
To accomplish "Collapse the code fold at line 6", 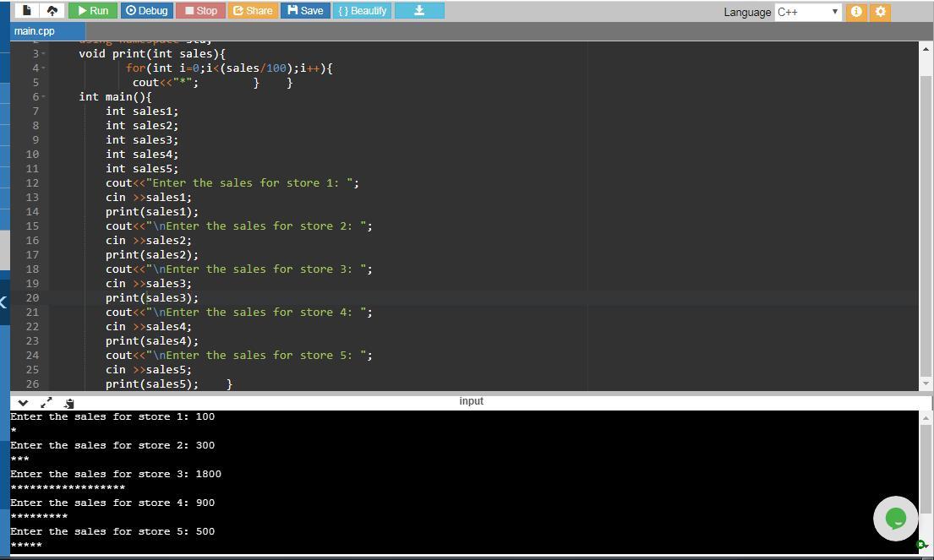I will pyautogui.click(x=43, y=96).
